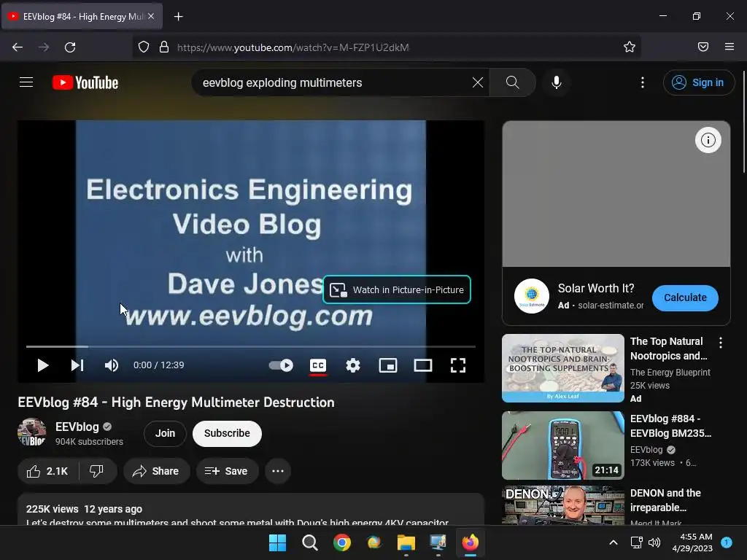747x560 pixels.
Task: Open Top Natural Nootropics thumbnail
Action: coord(563,368)
